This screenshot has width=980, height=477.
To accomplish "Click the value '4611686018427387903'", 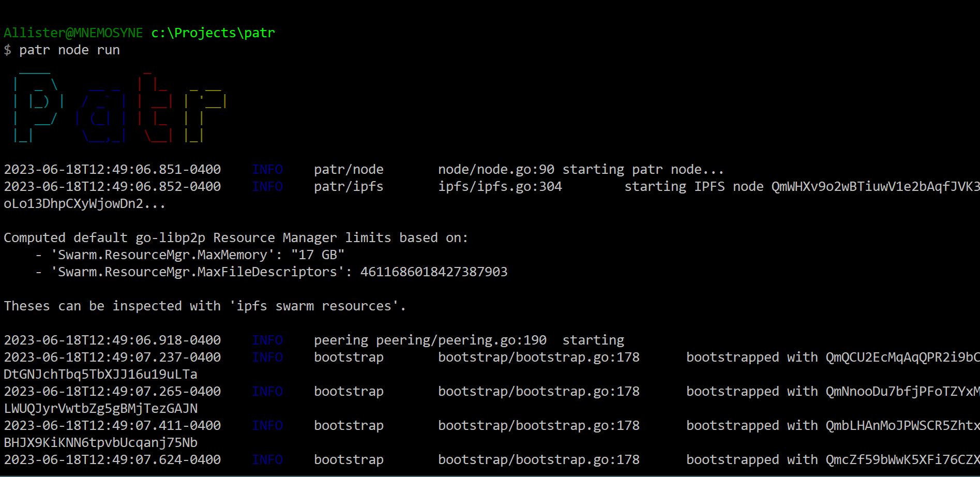I will 434,272.
